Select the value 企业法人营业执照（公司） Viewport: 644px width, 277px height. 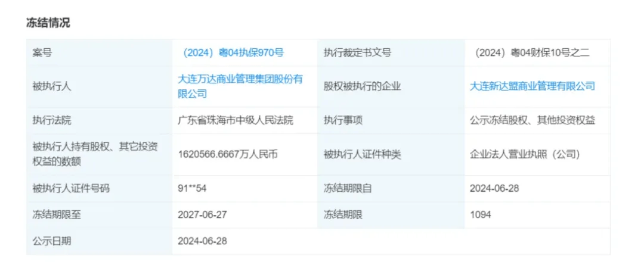point(525,155)
